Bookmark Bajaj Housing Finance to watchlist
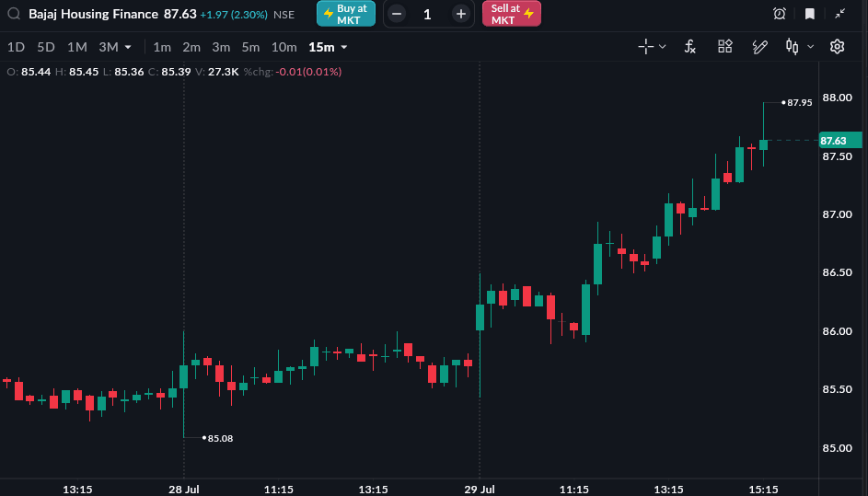 click(x=809, y=14)
